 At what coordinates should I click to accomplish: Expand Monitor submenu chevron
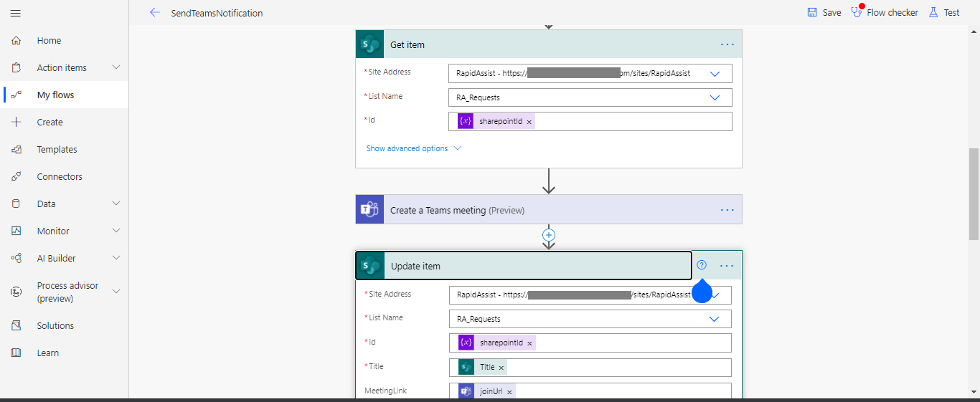click(x=116, y=231)
